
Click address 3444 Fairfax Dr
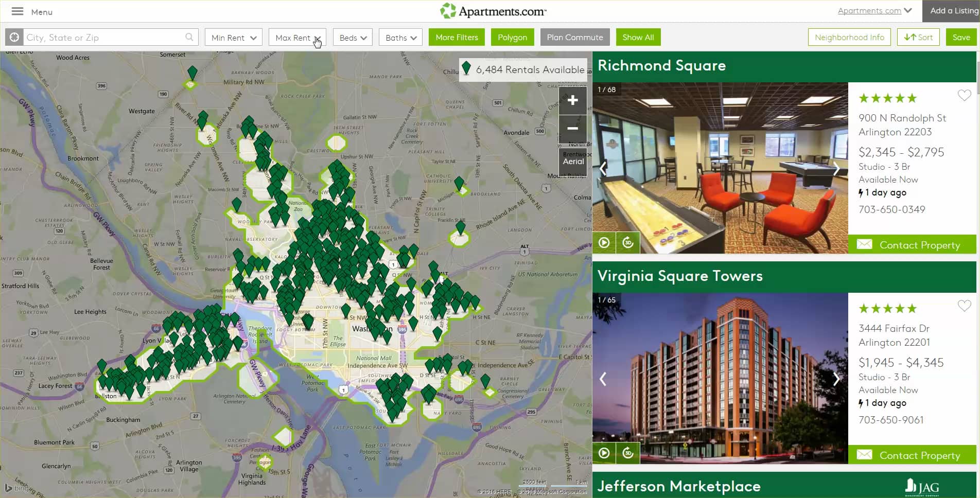(x=894, y=328)
